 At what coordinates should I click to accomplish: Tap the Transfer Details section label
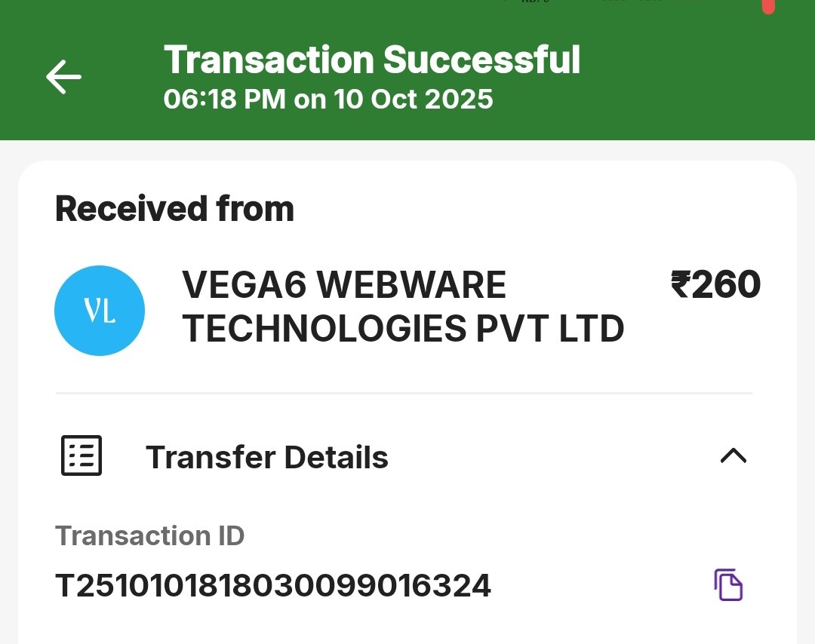267,458
